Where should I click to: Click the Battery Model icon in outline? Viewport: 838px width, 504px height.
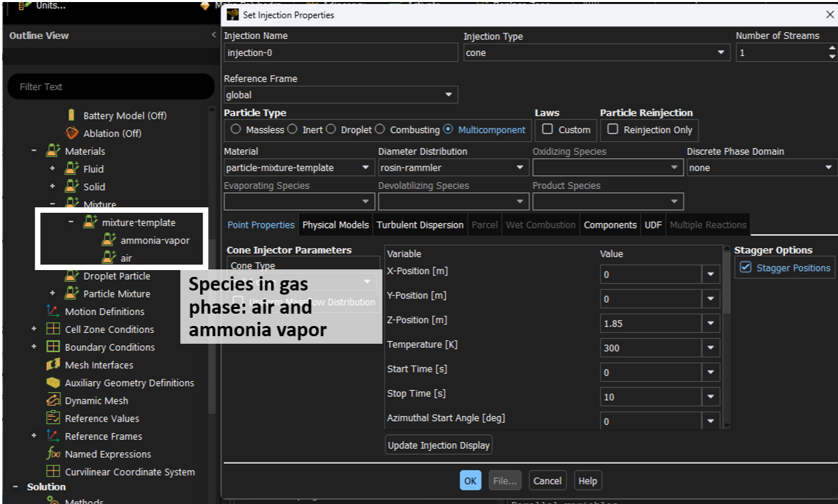point(72,115)
